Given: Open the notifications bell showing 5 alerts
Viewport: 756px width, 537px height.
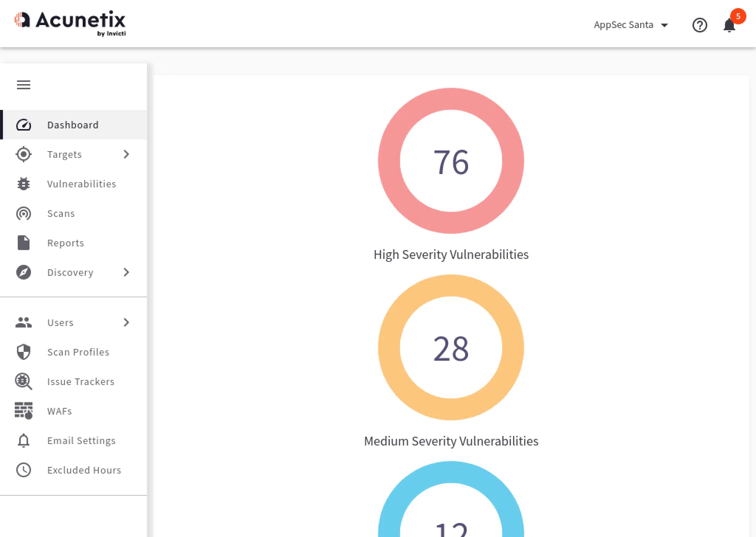Looking at the screenshot, I should tap(728, 25).
